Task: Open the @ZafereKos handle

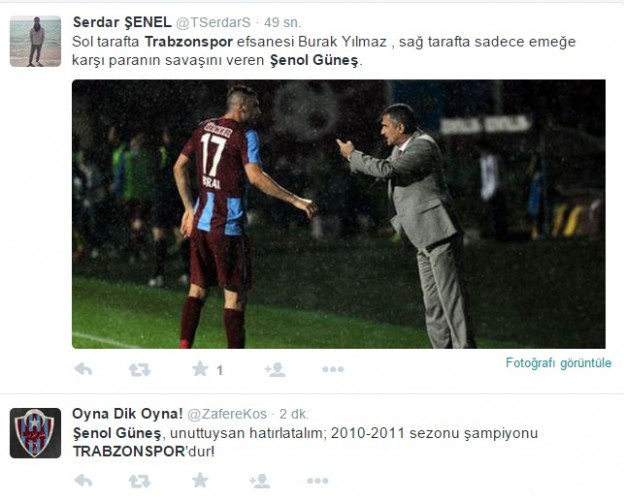Action: (227, 414)
